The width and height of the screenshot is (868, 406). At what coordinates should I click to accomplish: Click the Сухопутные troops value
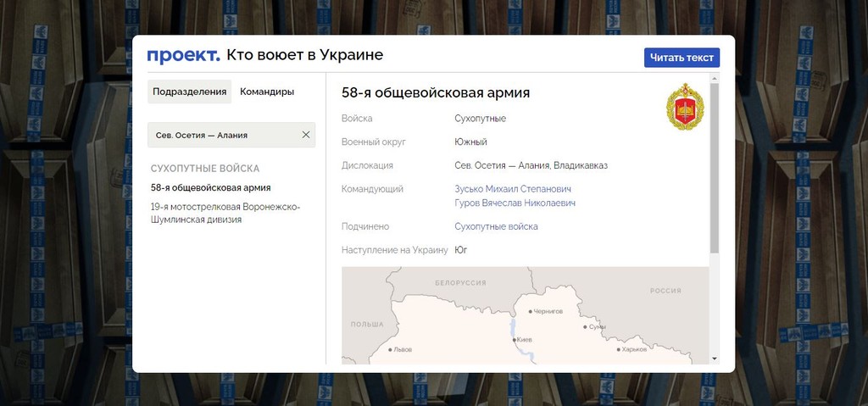coord(480,119)
